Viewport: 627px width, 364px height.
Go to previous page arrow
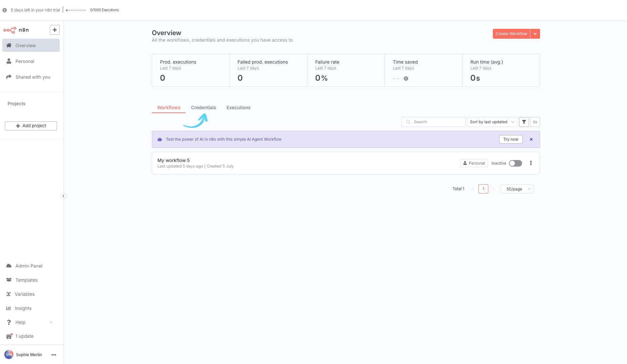coord(473,189)
